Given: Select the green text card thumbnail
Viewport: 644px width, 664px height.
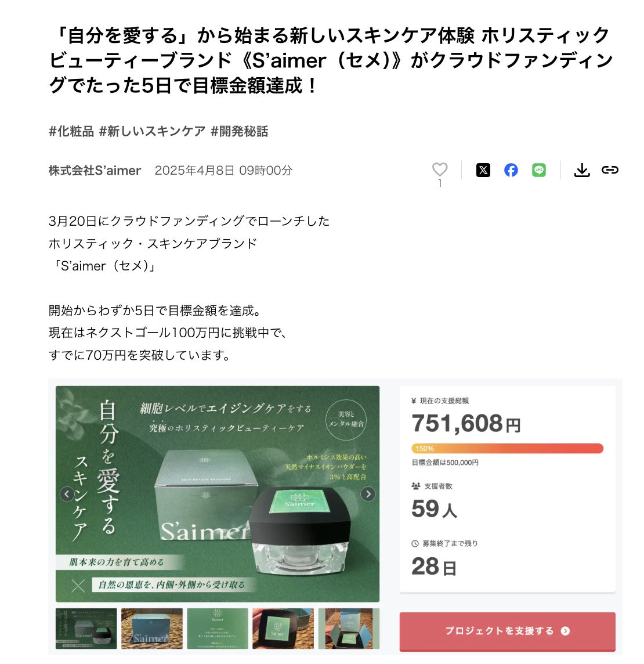Looking at the screenshot, I should coord(217,629).
